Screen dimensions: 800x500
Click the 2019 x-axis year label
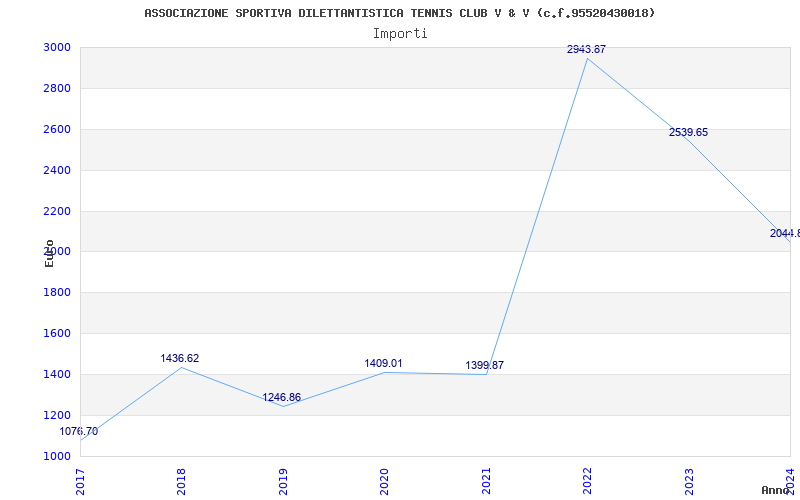tap(283, 482)
